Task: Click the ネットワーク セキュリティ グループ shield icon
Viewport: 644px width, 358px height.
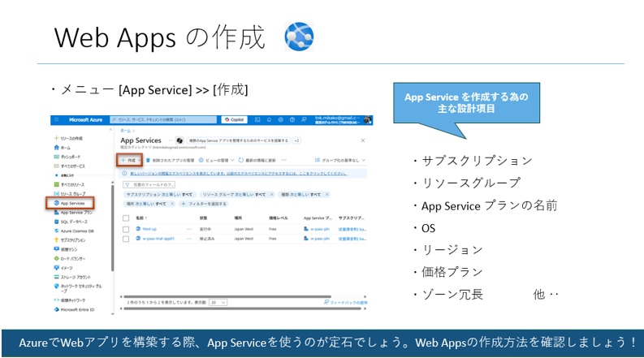Action: point(57,286)
